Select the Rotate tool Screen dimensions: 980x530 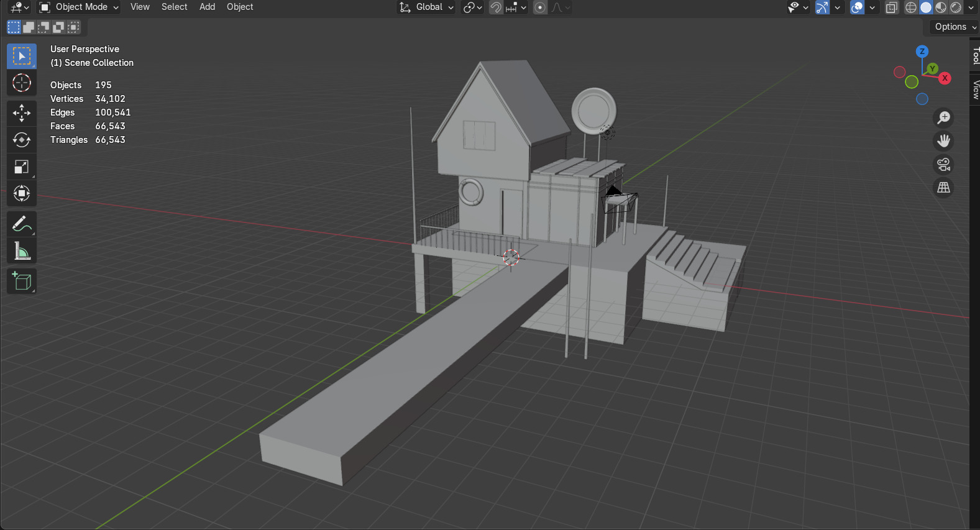coord(22,140)
